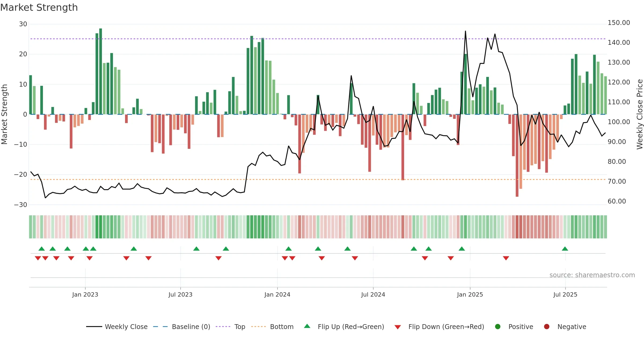Click the deepest red strength bar in 2025
Image resolution: width=644 pixels, height=362 pixels.
point(517,156)
